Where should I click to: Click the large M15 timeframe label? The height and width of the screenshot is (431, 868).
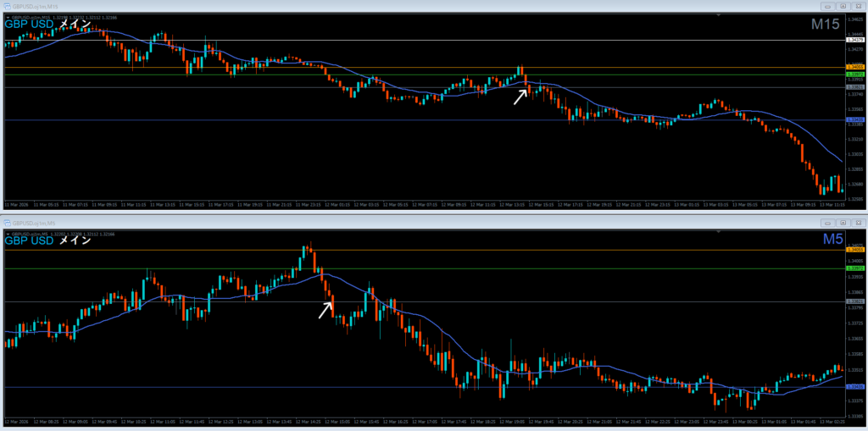point(824,25)
